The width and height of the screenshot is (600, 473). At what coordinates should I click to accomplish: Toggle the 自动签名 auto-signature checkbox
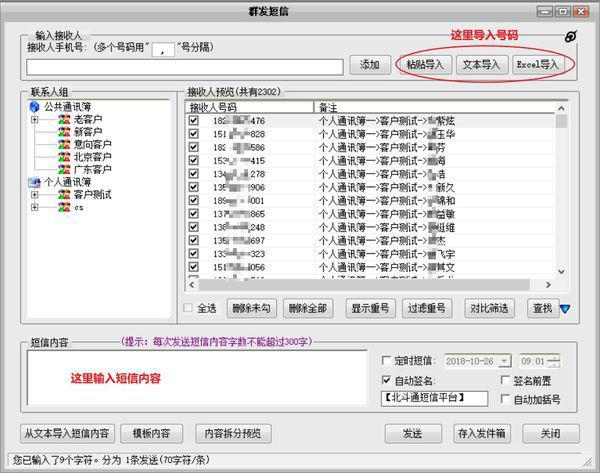[x=388, y=380]
